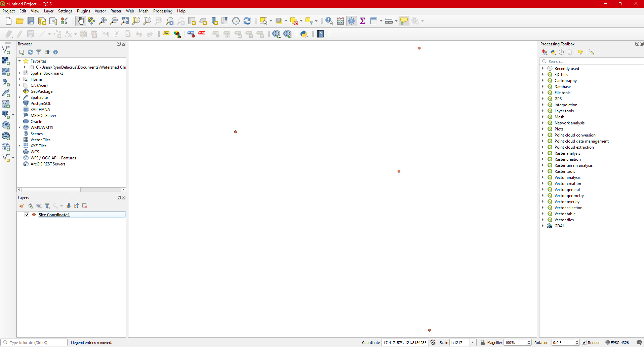Open the Processing menu
644x347 pixels.
click(163, 11)
